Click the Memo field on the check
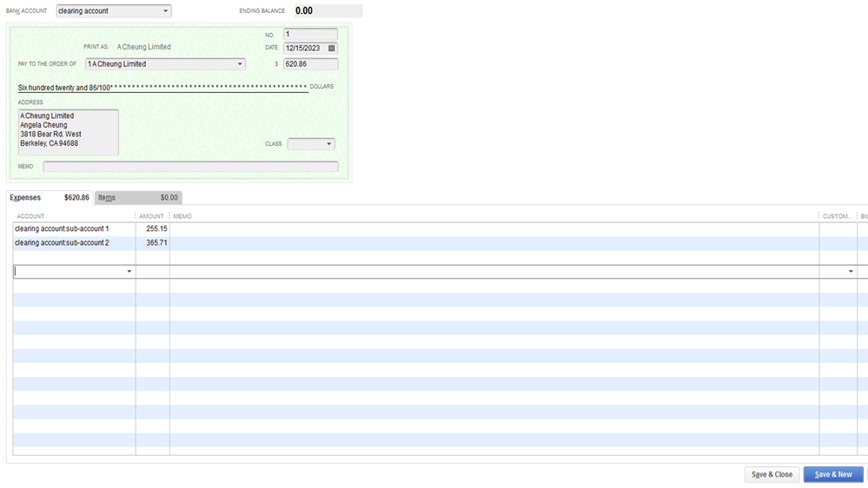 point(190,167)
